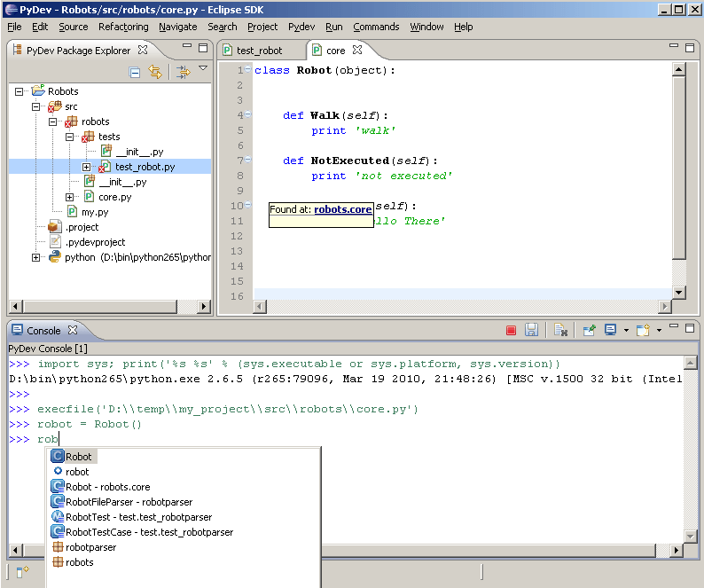Click the editor vertical scrollbar down arrow
This screenshot has height=588, width=704.
point(678,293)
